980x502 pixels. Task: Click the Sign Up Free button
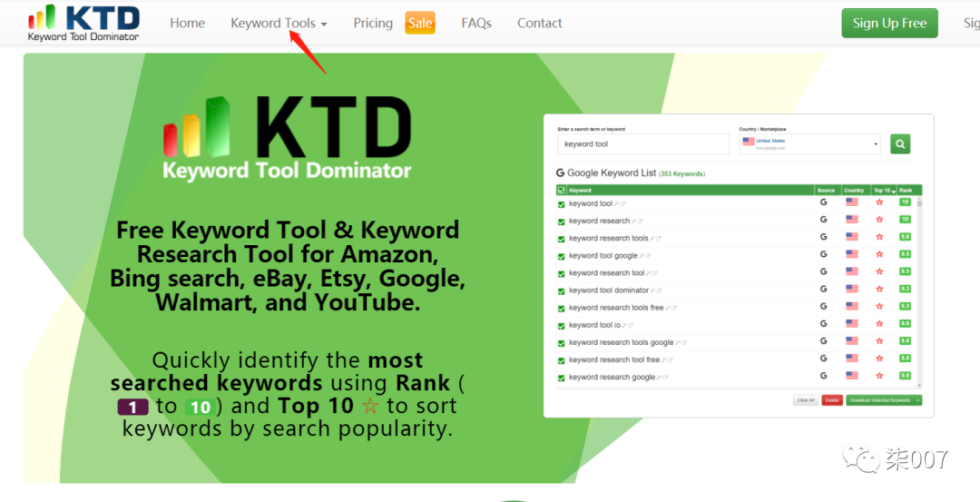pyautogui.click(x=889, y=23)
